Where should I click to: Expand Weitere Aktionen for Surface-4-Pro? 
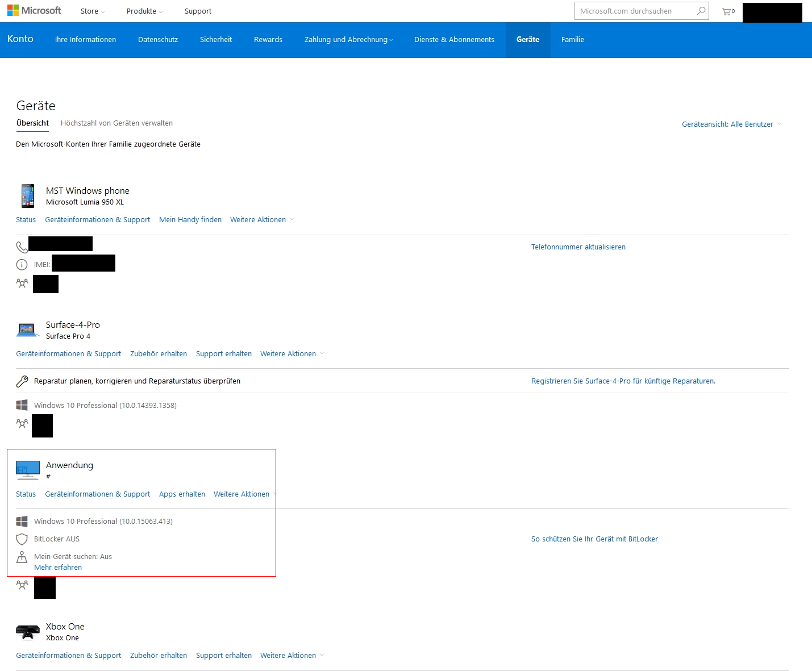pyautogui.click(x=292, y=354)
